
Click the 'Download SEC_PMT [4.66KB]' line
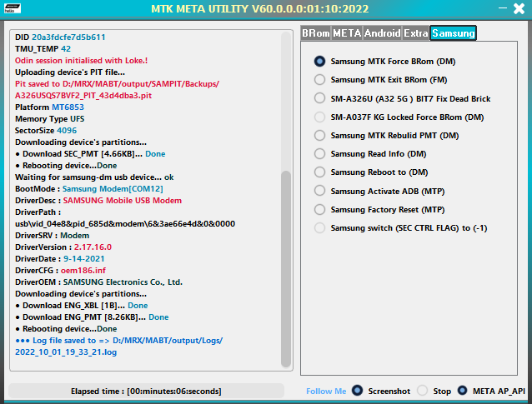(90, 154)
